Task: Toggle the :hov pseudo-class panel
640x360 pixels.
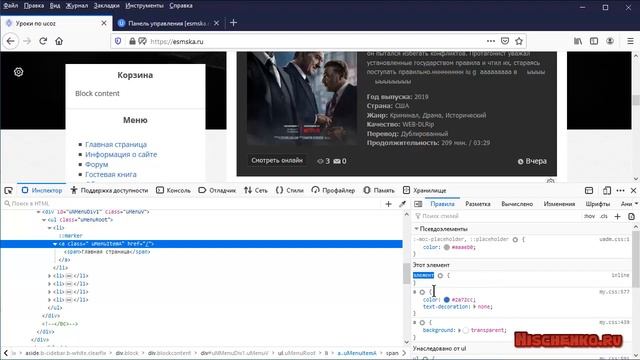Action: 589,216
